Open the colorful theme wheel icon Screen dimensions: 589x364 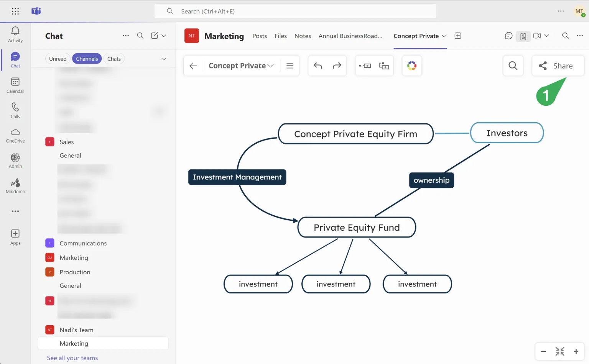412,66
